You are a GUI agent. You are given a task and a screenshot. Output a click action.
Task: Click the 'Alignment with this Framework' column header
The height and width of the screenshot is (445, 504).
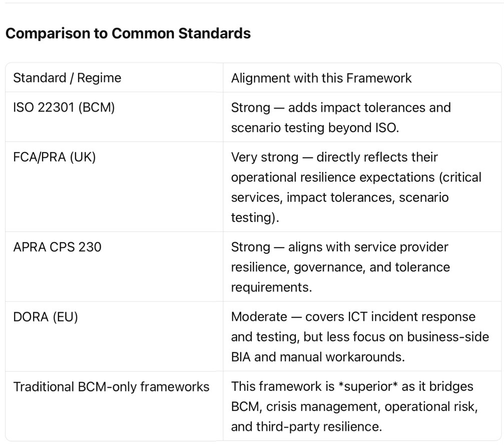pyautogui.click(x=321, y=78)
